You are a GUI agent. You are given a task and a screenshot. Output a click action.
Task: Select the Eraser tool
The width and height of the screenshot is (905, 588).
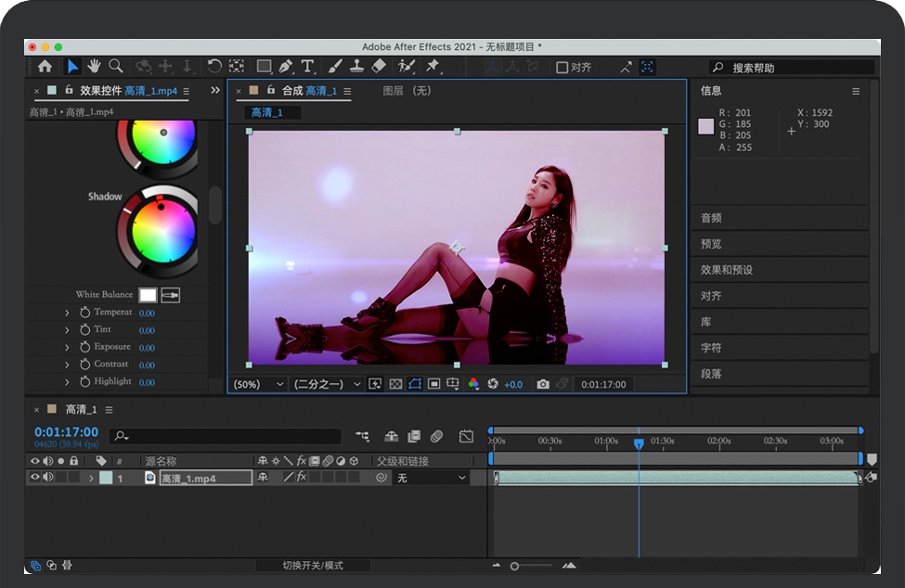[x=378, y=67]
